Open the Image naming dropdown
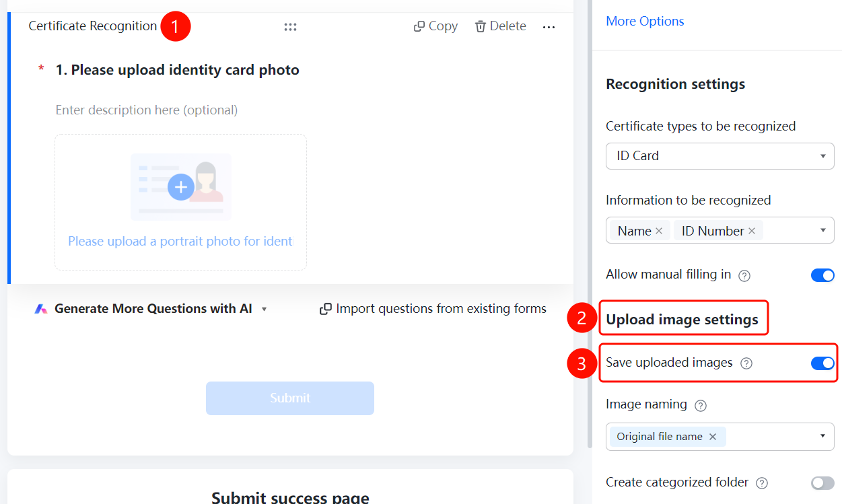Screen dimensions: 842x504 (720, 437)
